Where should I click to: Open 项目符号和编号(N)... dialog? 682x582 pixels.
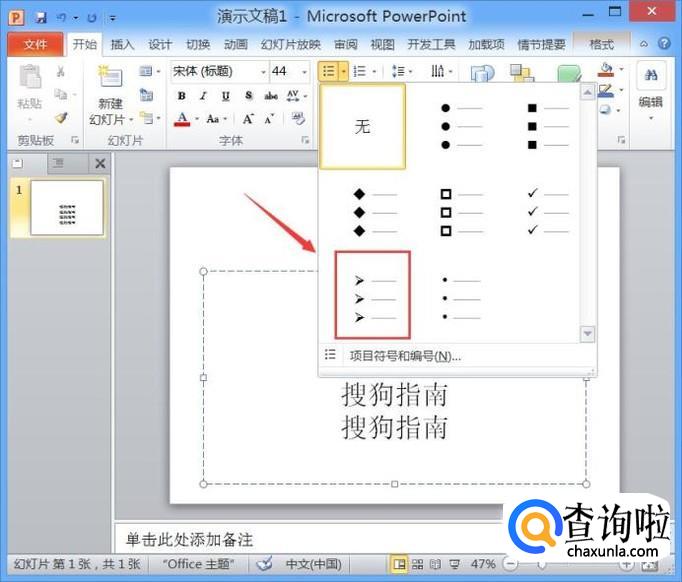(405, 356)
